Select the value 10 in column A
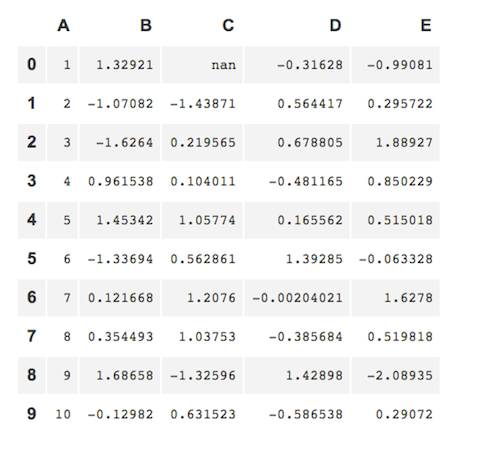 pos(62,414)
